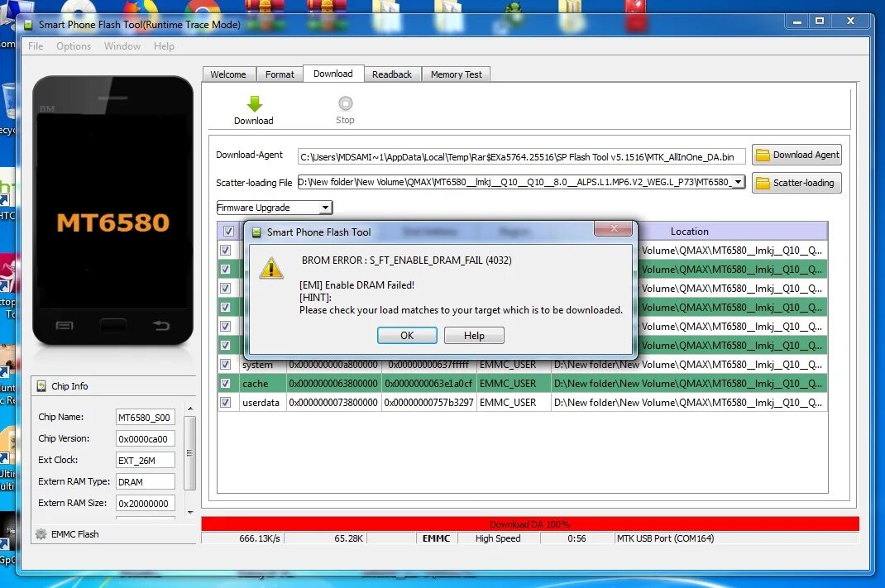Click the Chip Version field 0x0000ca00
This screenshot has width=885, height=588.
pos(145,439)
